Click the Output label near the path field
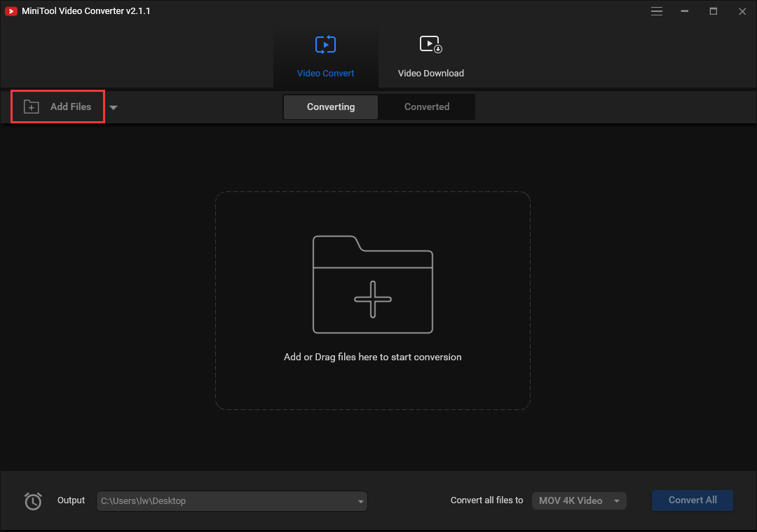Viewport: 757px width, 532px height. click(71, 500)
